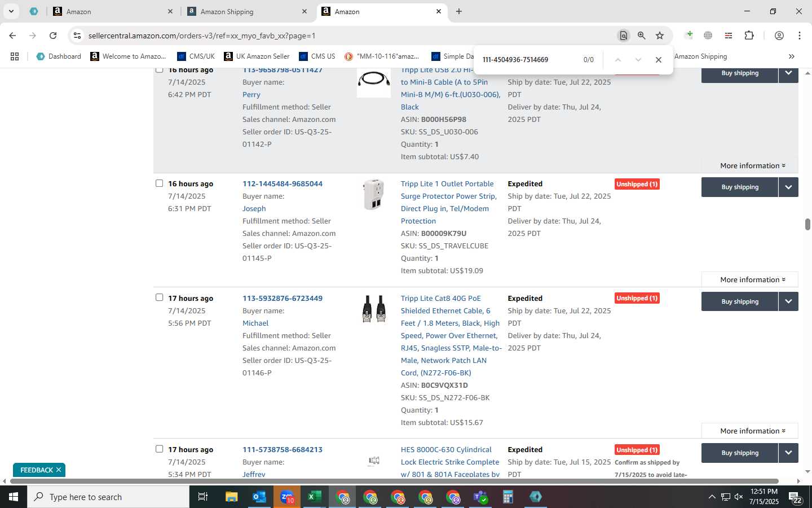Image resolution: width=812 pixels, height=508 pixels.
Task: Bookmark this page with the star icon
Action: coord(660,36)
